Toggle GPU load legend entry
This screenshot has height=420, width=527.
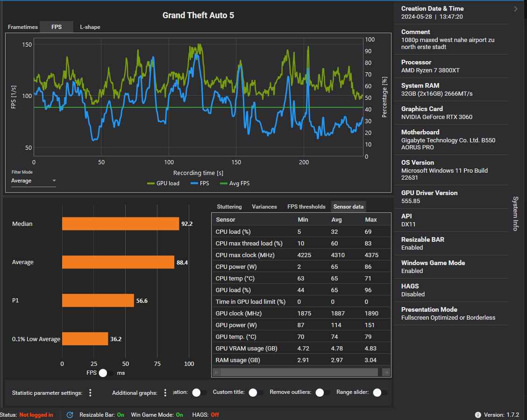point(164,183)
